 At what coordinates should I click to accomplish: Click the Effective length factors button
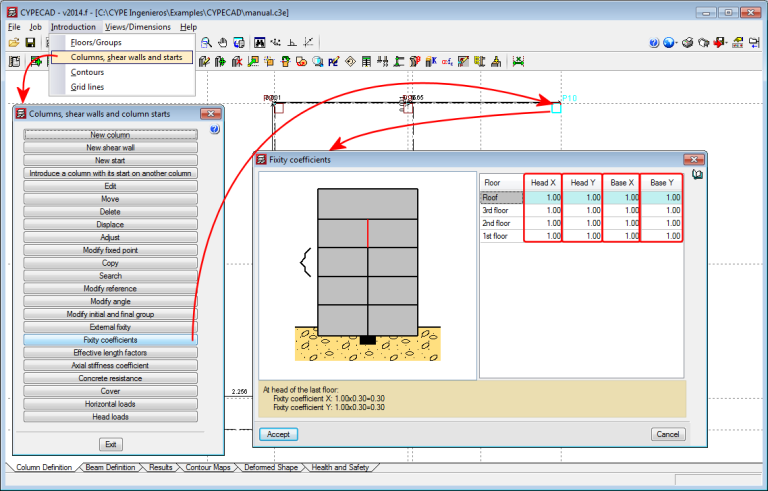click(x=110, y=352)
